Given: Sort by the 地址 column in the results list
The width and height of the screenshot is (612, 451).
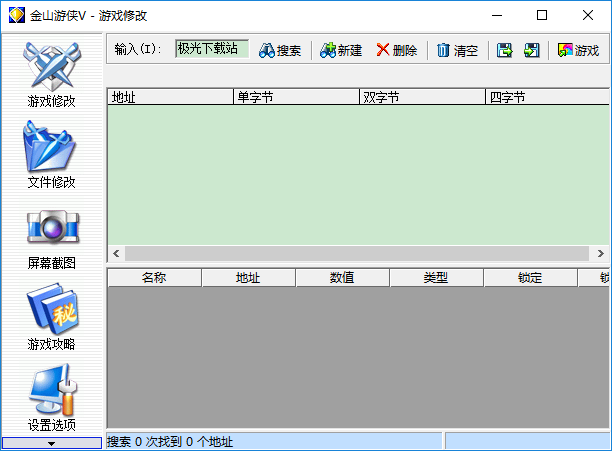Looking at the screenshot, I should coord(171,97).
